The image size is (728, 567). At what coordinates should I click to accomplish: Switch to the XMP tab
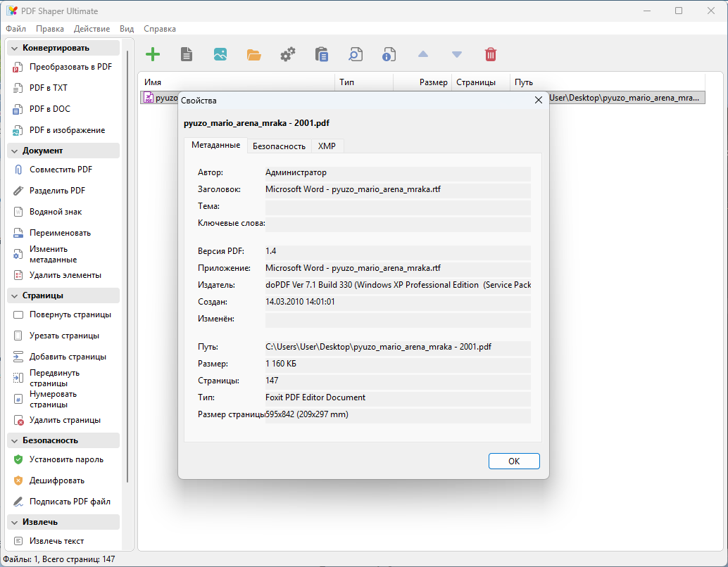327,146
